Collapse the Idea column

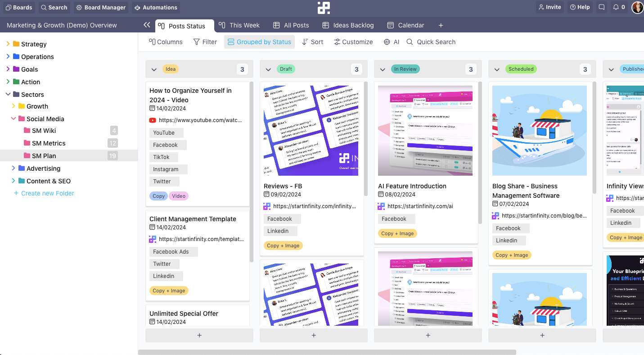click(154, 69)
